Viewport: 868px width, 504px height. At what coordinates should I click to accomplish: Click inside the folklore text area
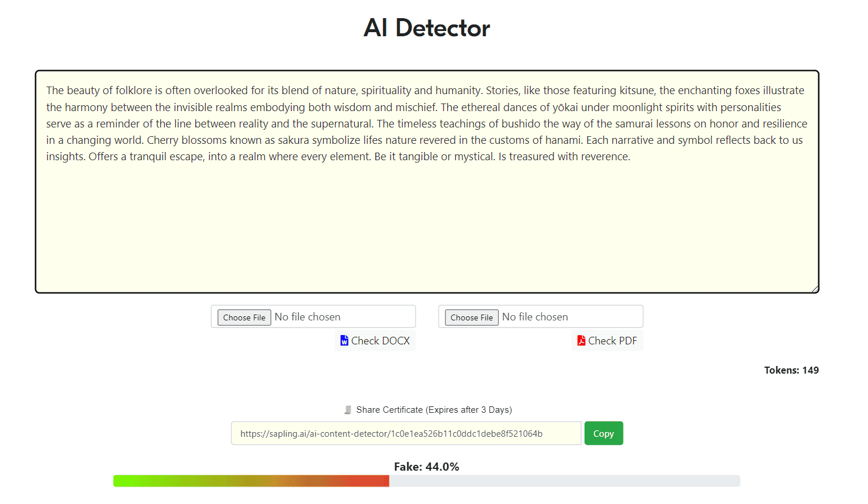pyautogui.click(x=427, y=182)
